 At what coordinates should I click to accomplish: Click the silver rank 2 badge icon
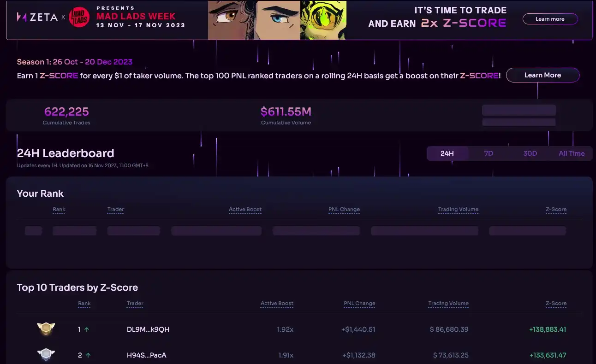pyautogui.click(x=46, y=355)
